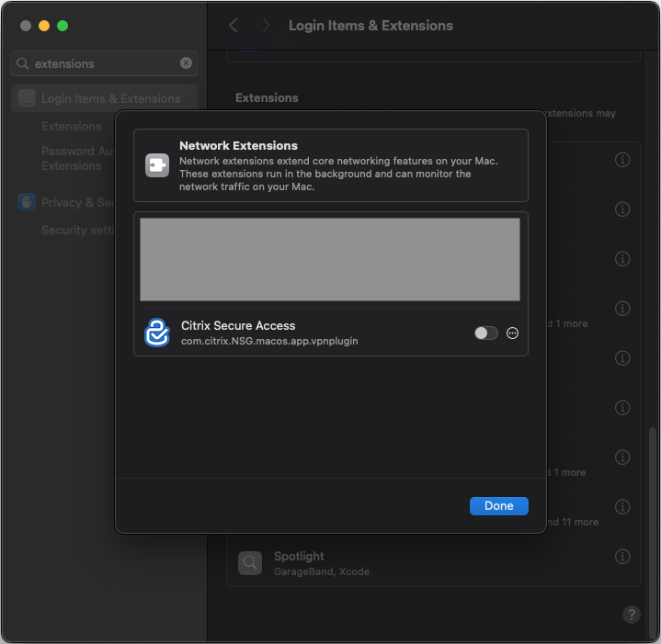Select Extensions sub-result in sidebar
This screenshot has height=644, width=661.
[x=71, y=127]
